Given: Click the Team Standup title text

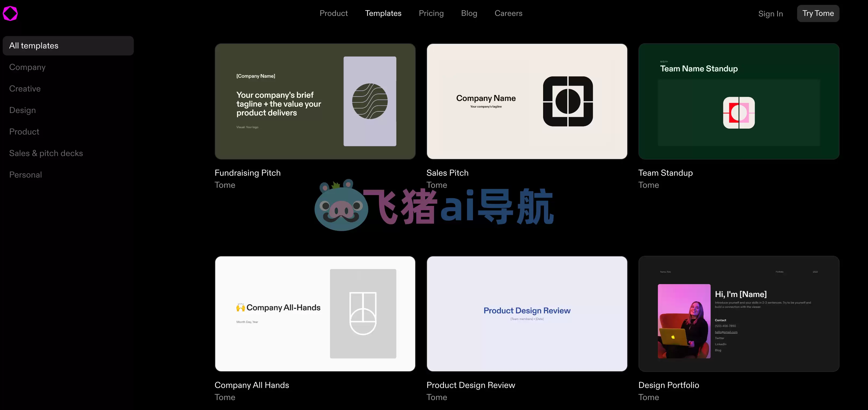Looking at the screenshot, I should [665, 173].
